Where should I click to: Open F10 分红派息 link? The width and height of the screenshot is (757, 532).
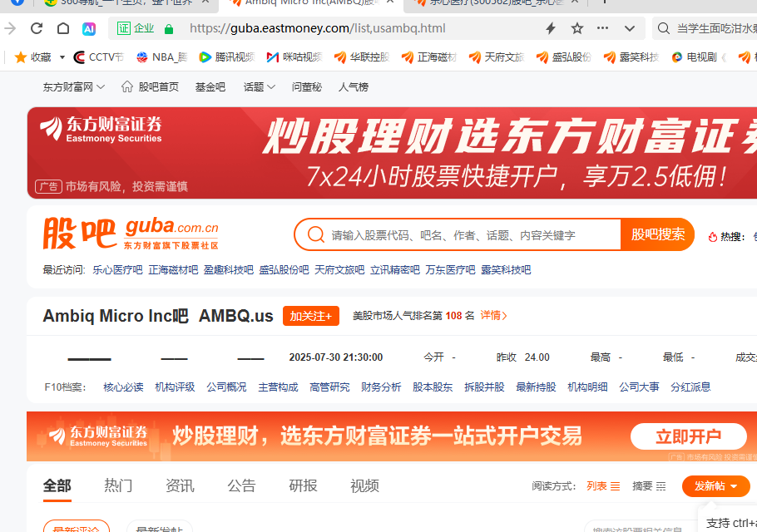690,387
